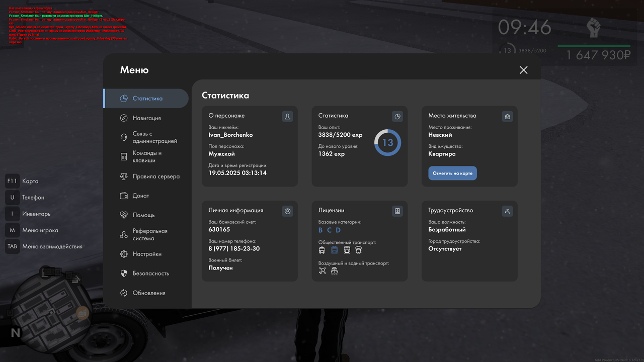Click license category D
The height and width of the screenshot is (362, 644).
click(338, 230)
